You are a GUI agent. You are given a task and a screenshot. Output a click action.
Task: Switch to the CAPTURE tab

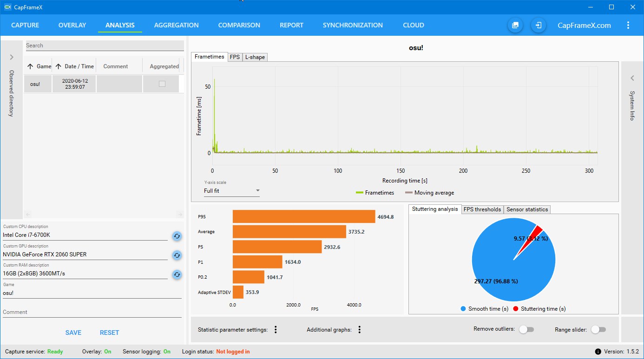25,26
